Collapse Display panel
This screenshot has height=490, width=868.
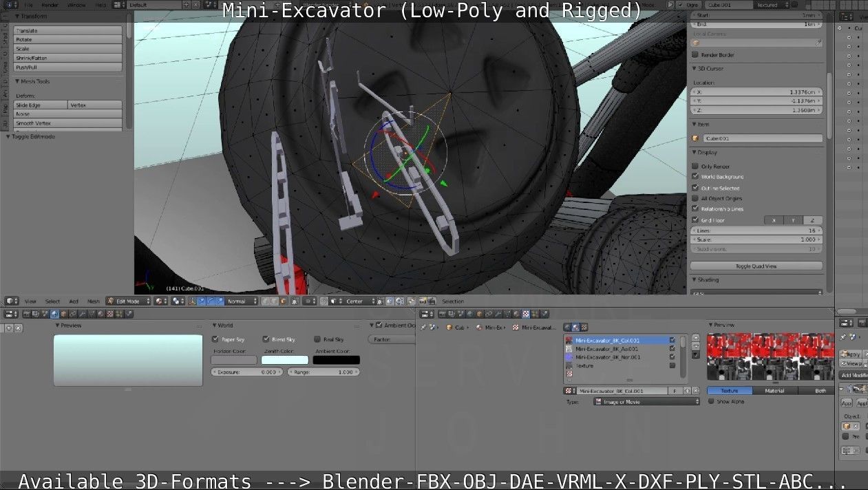(x=695, y=152)
